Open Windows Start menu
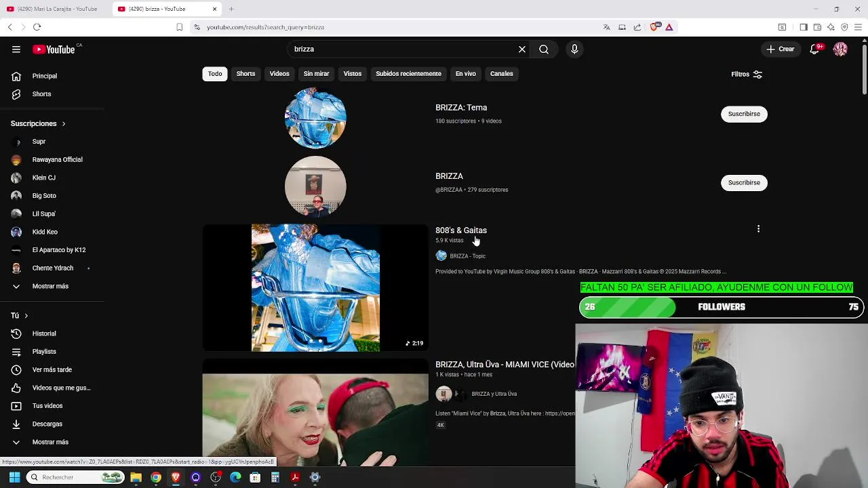 click(14, 477)
